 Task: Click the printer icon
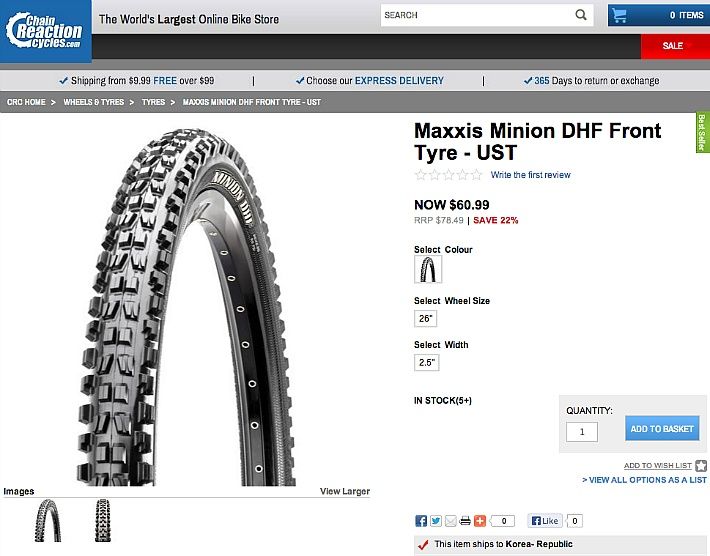(465, 521)
